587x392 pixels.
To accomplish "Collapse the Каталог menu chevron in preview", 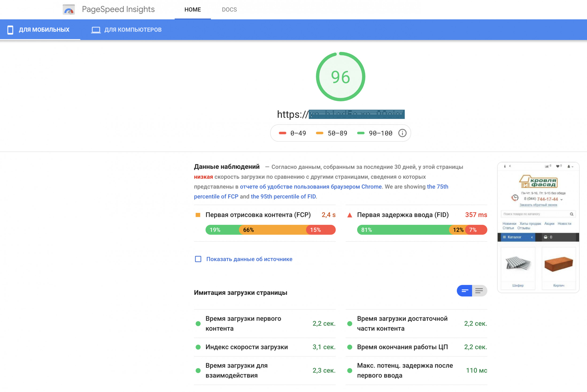I will click(532, 237).
